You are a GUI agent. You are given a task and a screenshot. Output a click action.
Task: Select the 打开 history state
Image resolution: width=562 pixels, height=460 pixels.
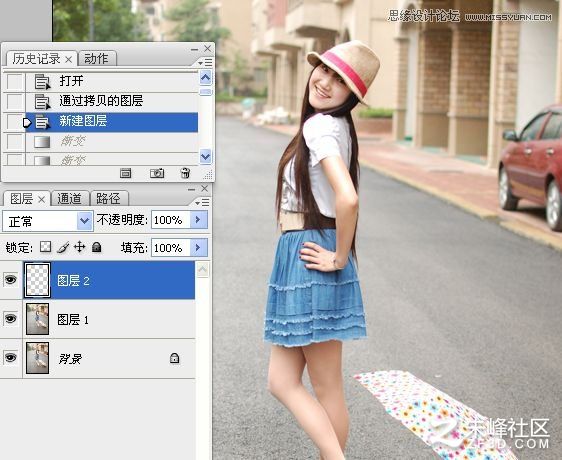click(x=112, y=81)
